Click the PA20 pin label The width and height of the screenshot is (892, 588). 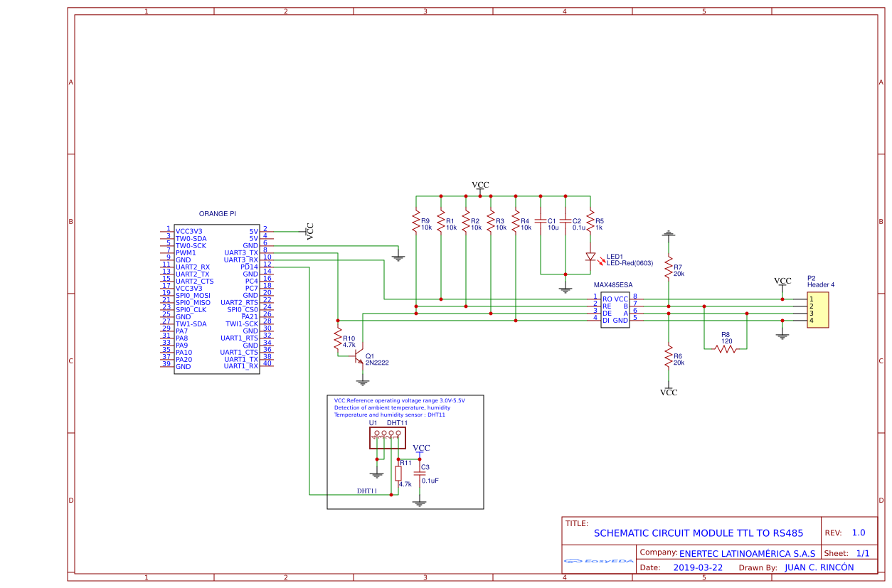coord(184,359)
